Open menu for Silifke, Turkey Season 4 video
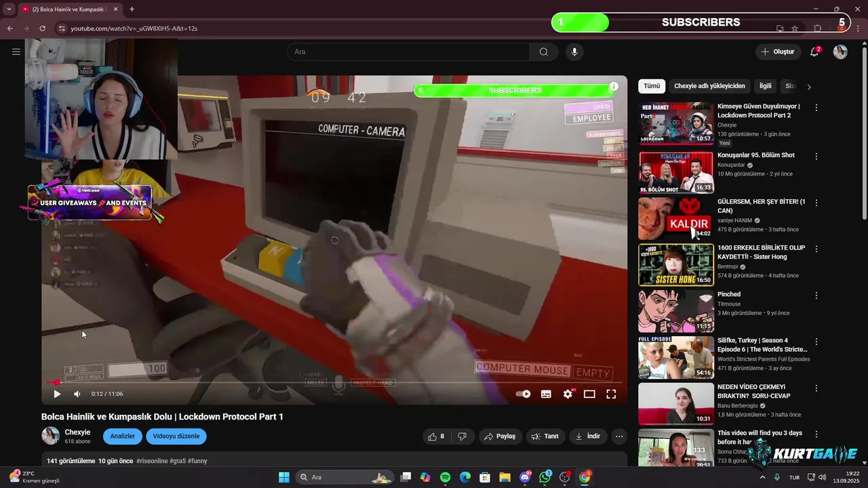 click(816, 342)
